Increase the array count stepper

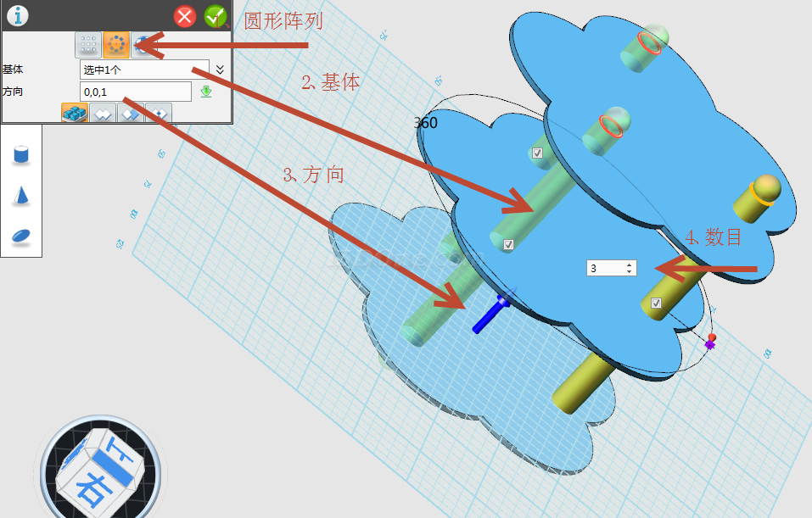pos(629,265)
